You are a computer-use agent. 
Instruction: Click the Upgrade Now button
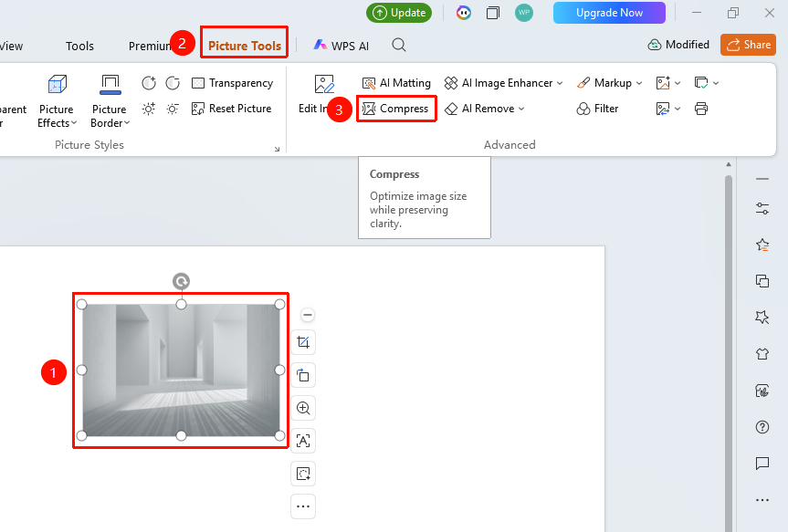pyautogui.click(x=609, y=13)
